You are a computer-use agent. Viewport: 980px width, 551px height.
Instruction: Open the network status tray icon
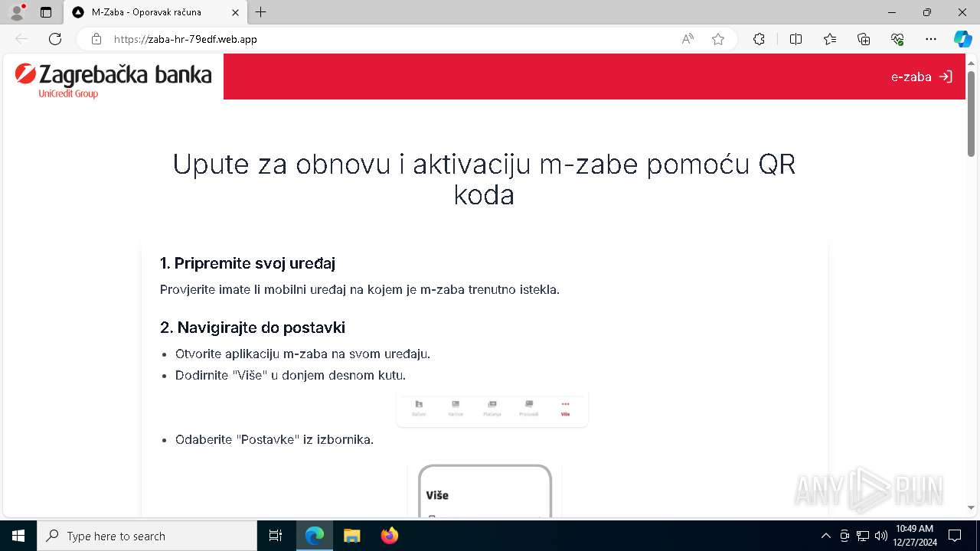pos(863,536)
